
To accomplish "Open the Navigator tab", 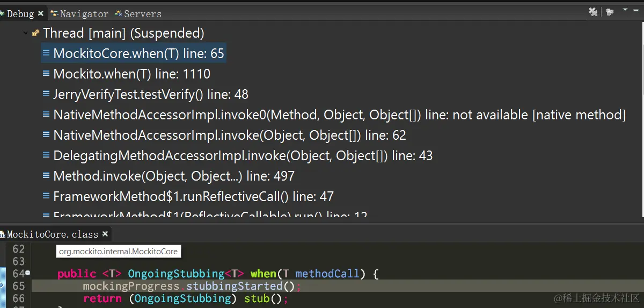I will pyautogui.click(x=79, y=13).
